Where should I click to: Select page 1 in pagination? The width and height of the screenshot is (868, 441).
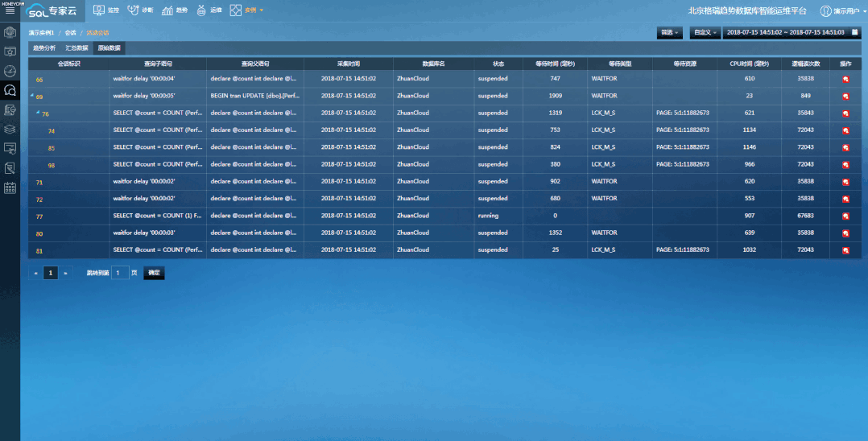[51, 273]
